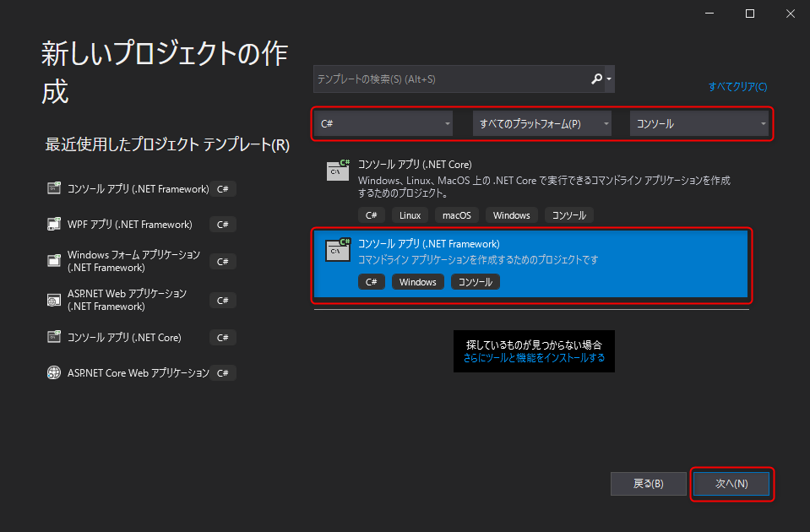Click recent WPF アプリ icon
Image resolution: width=810 pixels, height=532 pixels.
pos(54,224)
